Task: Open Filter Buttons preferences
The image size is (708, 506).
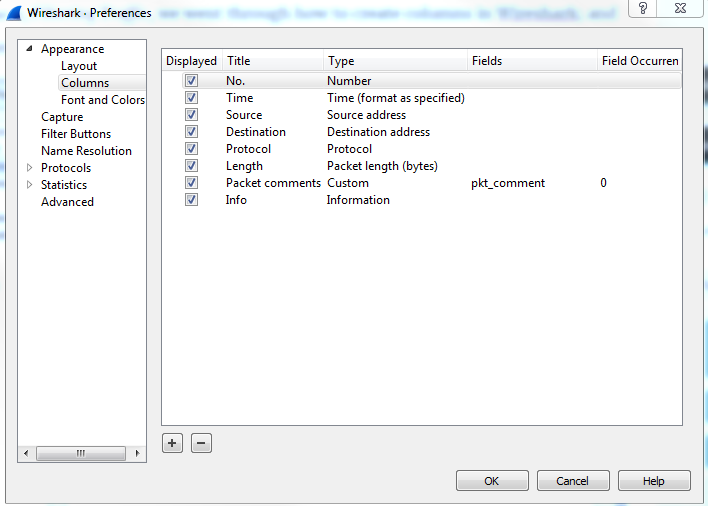Action: 76,134
